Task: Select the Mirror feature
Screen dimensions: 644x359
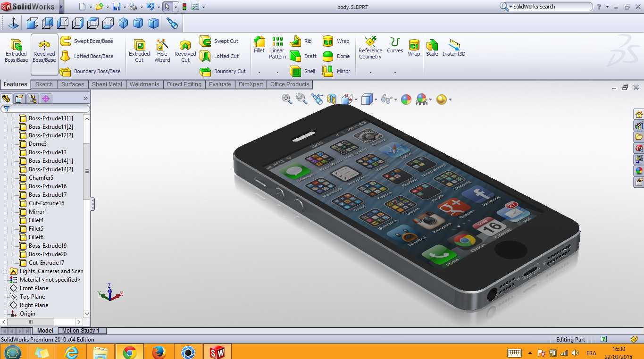Action: [x=336, y=71]
